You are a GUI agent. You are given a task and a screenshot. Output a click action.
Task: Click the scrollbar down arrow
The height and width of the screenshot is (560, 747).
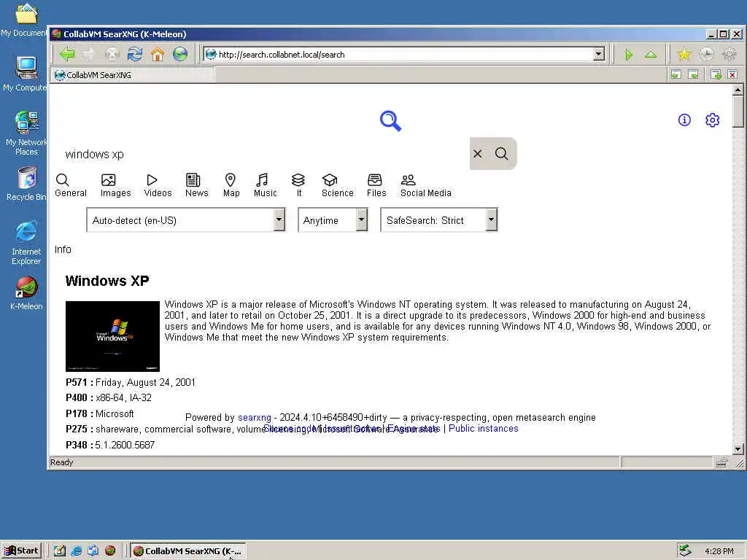click(738, 448)
